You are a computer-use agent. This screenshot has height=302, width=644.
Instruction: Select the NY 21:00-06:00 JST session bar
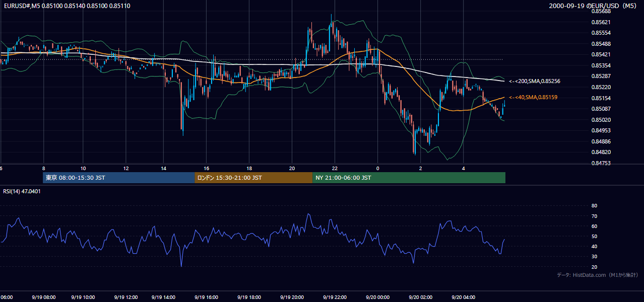coord(409,178)
